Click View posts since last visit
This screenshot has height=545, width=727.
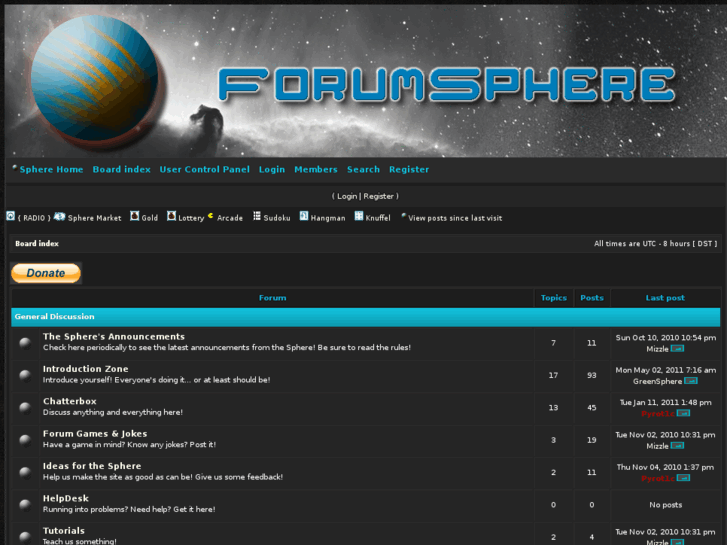coord(455,218)
